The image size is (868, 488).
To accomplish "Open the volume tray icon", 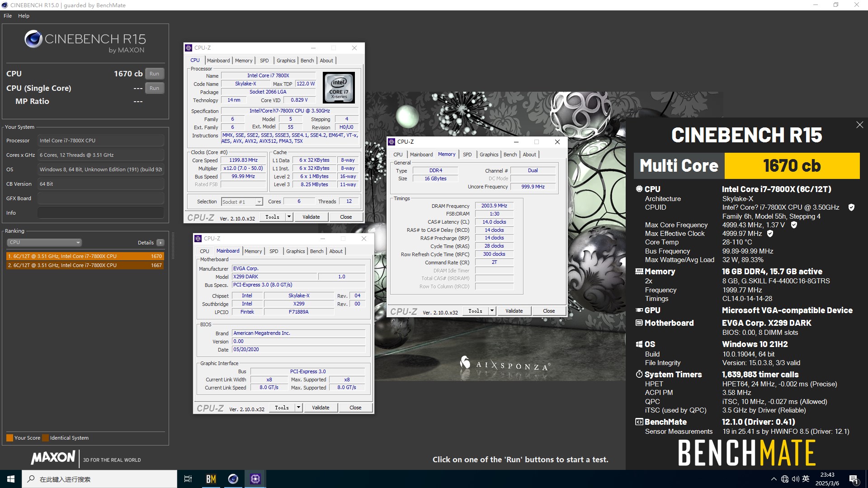I will tap(796, 479).
